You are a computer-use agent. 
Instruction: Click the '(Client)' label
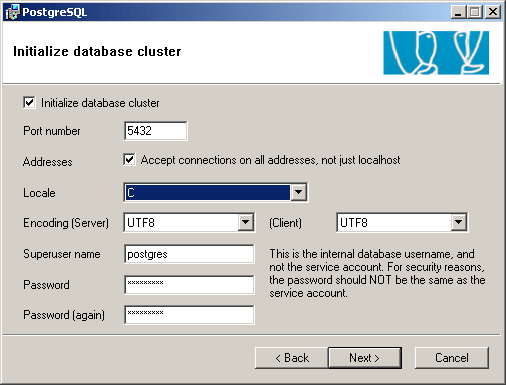point(285,223)
